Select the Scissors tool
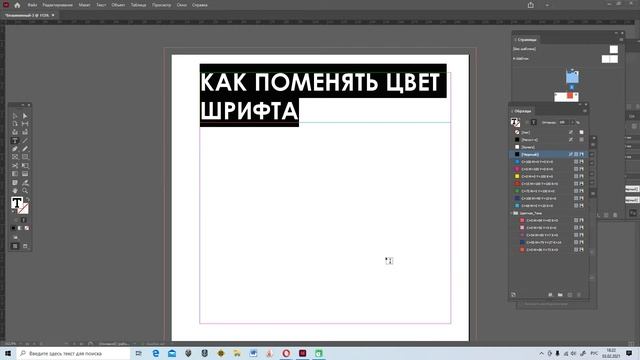The image size is (640, 360). (x=15, y=166)
